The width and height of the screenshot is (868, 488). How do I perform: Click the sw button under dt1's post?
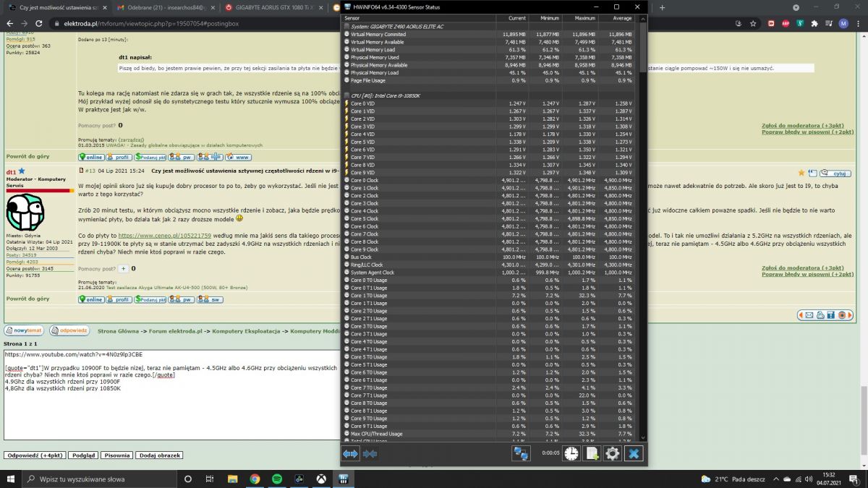(x=210, y=299)
